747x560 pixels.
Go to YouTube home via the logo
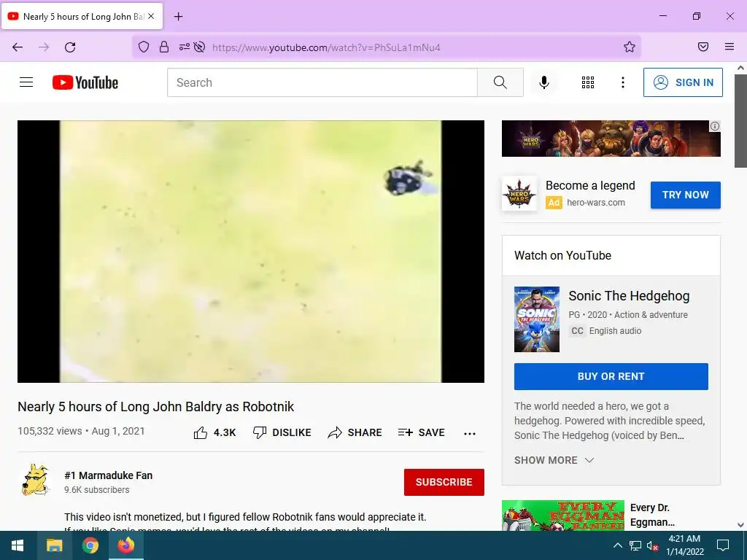coord(85,82)
